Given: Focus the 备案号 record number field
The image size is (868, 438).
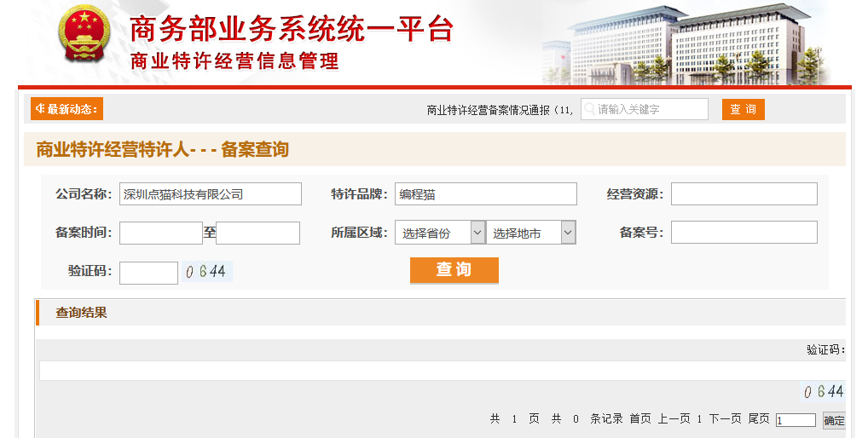Looking at the screenshot, I should tap(744, 233).
